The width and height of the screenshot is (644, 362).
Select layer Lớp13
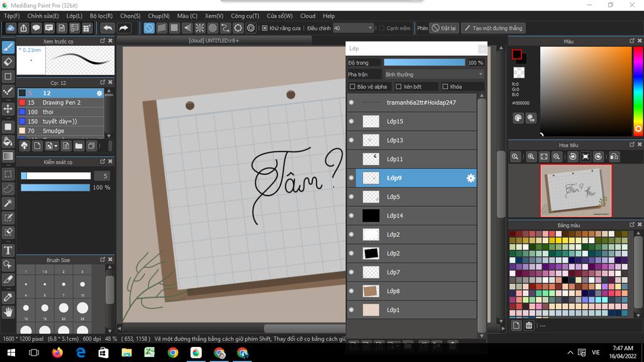[412, 140]
